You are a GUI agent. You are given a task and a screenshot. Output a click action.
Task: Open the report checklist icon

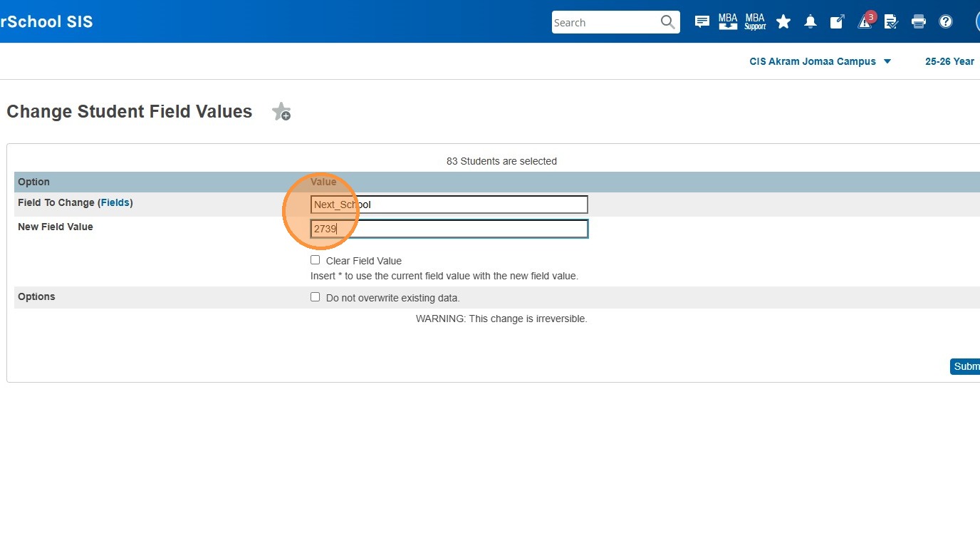pyautogui.click(x=891, y=22)
